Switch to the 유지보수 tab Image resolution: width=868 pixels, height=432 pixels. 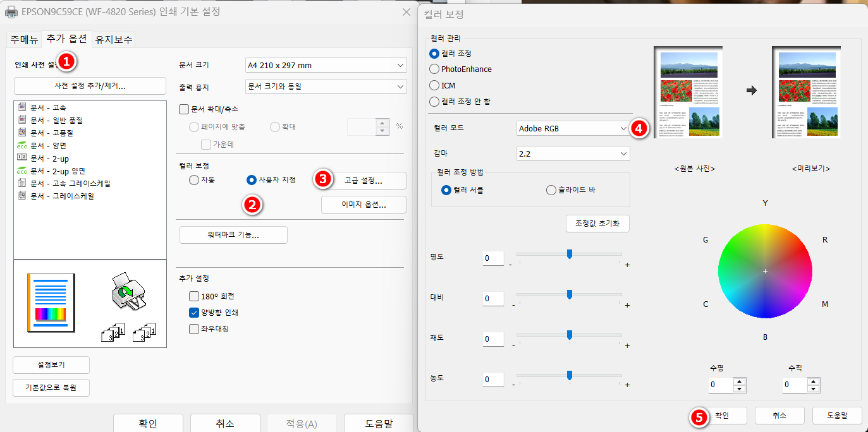tap(113, 39)
